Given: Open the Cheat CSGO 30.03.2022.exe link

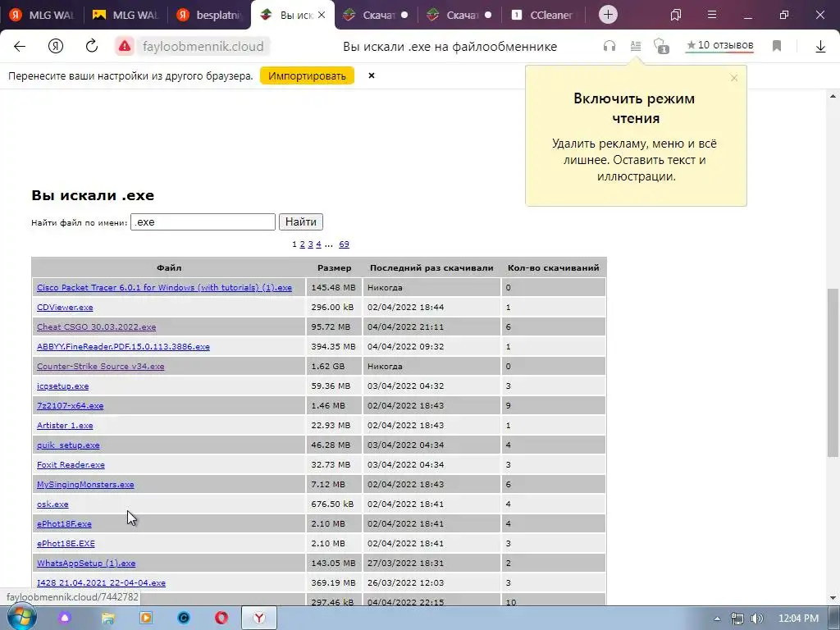Looking at the screenshot, I should [x=97, y=326].
